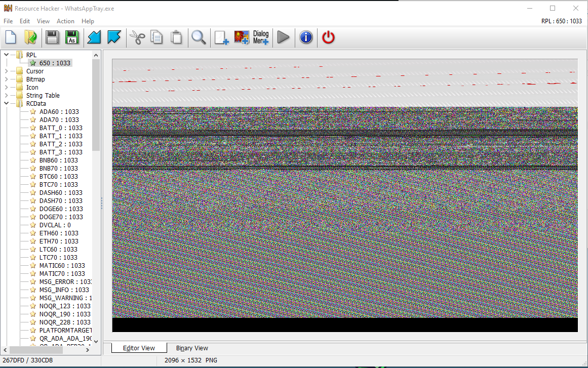Collapse the RPL tree node
Screen dimensions: 588x368
pos(7,55)
